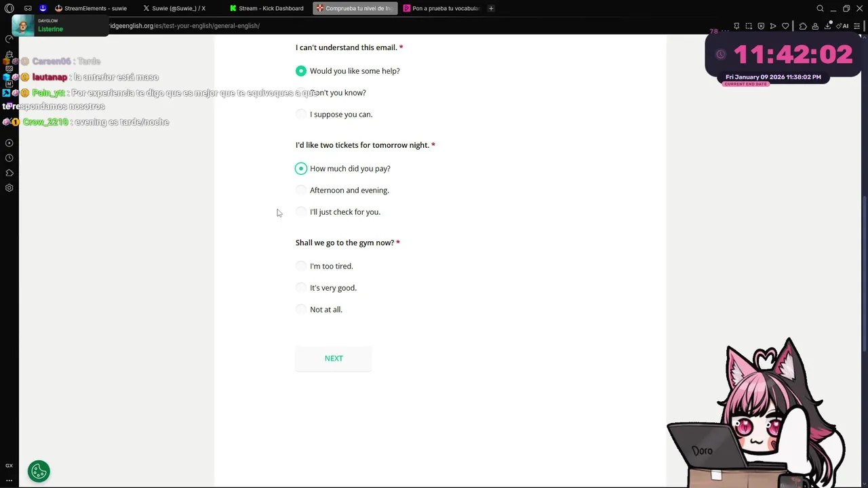868x488 pixels.
Task: Open the player icon in sidebar
Action: (9, 143)
